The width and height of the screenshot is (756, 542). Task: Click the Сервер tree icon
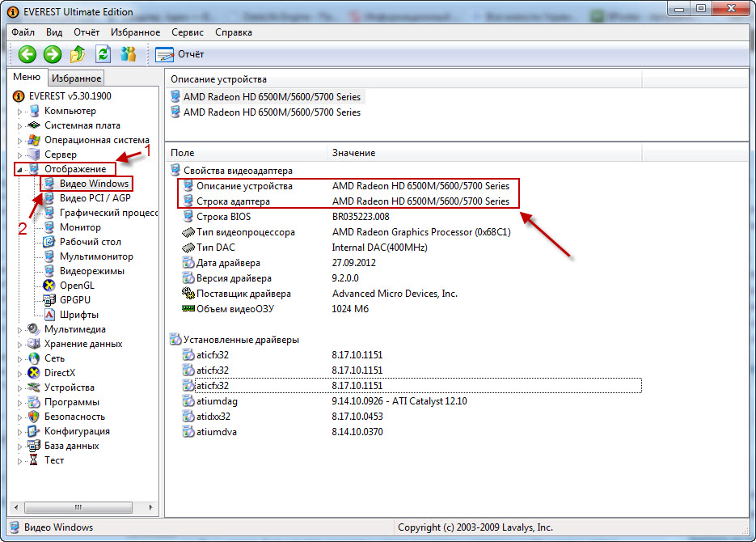(x=34, y=155)
